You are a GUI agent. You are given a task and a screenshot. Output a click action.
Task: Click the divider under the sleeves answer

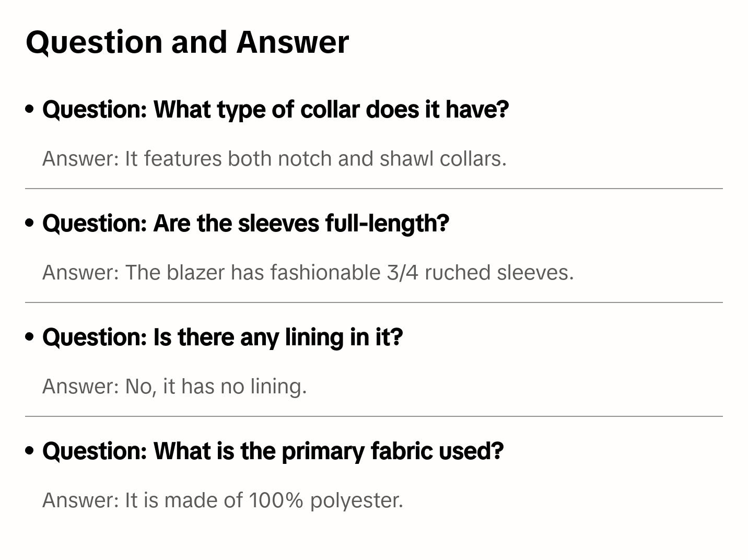click(373, 302)
